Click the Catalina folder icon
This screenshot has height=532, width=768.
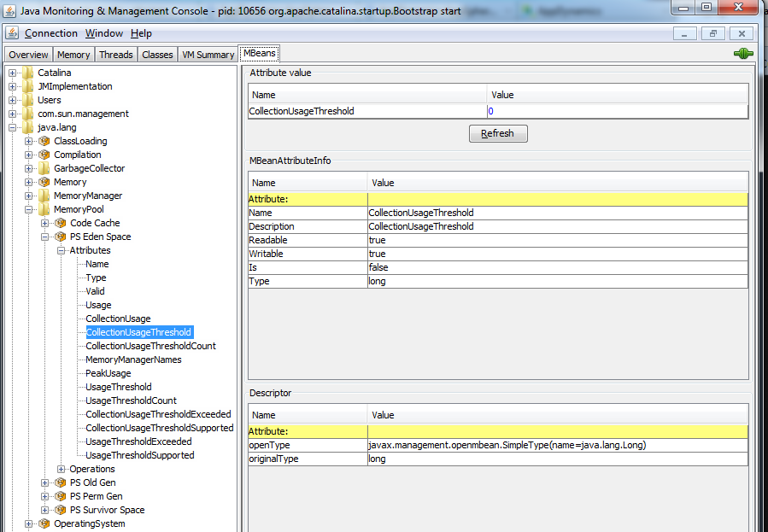point(28,73)
